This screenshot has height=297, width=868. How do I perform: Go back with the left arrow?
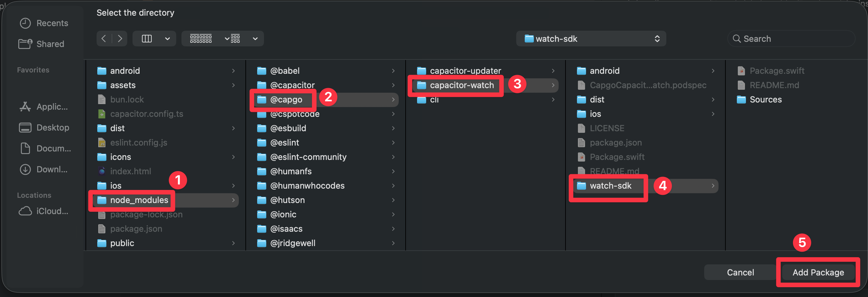(104, 39)
